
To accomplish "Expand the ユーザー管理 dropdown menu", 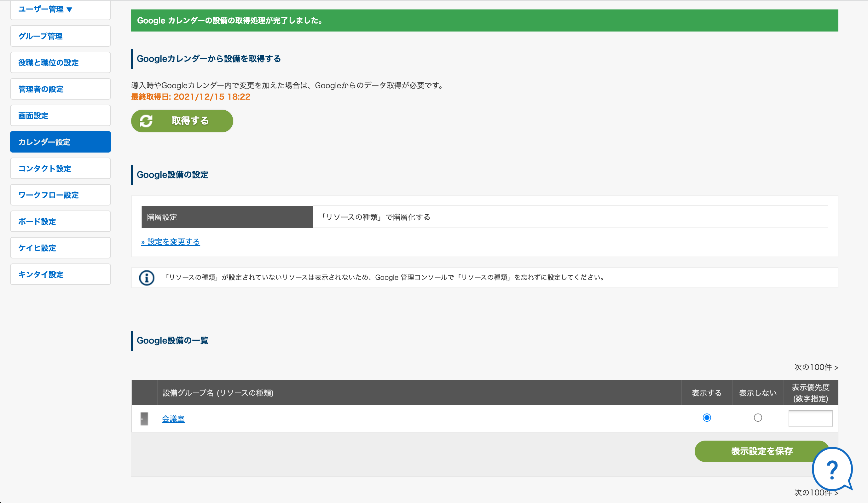I will (60, 9).
